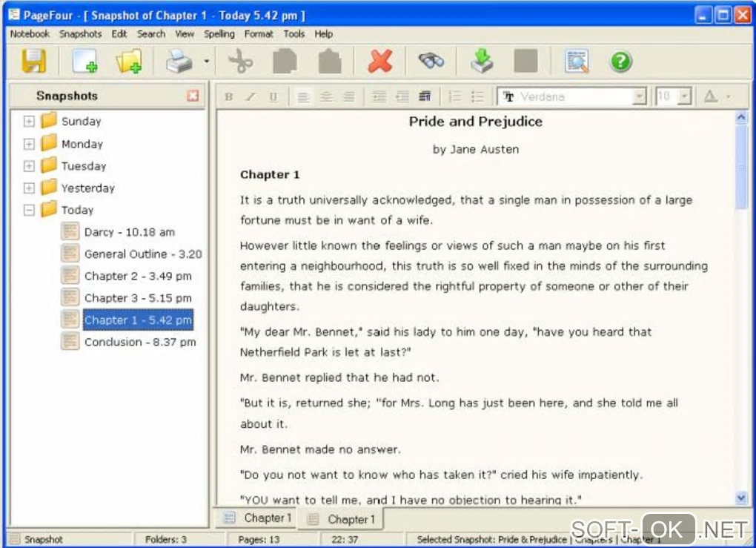756x548 pixels.
Task: Click the Print icon
Action: [179, 62]
